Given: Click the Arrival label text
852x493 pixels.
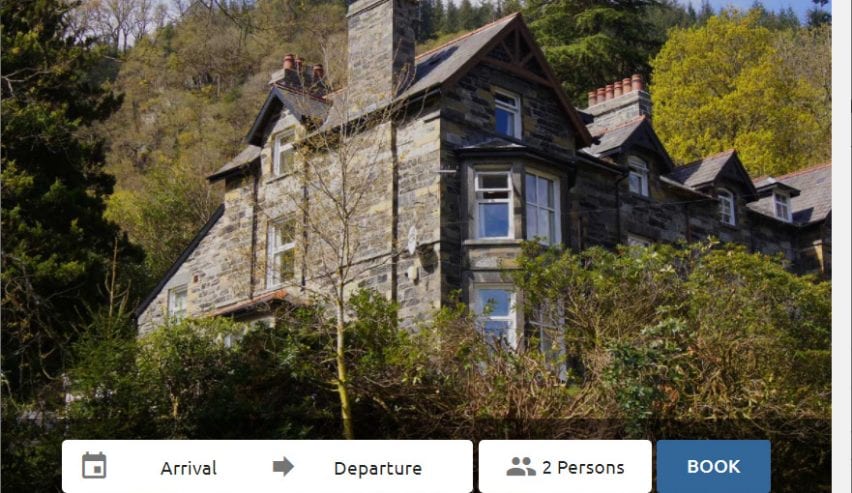Looking at the screenshot, I should coord(189,468).
